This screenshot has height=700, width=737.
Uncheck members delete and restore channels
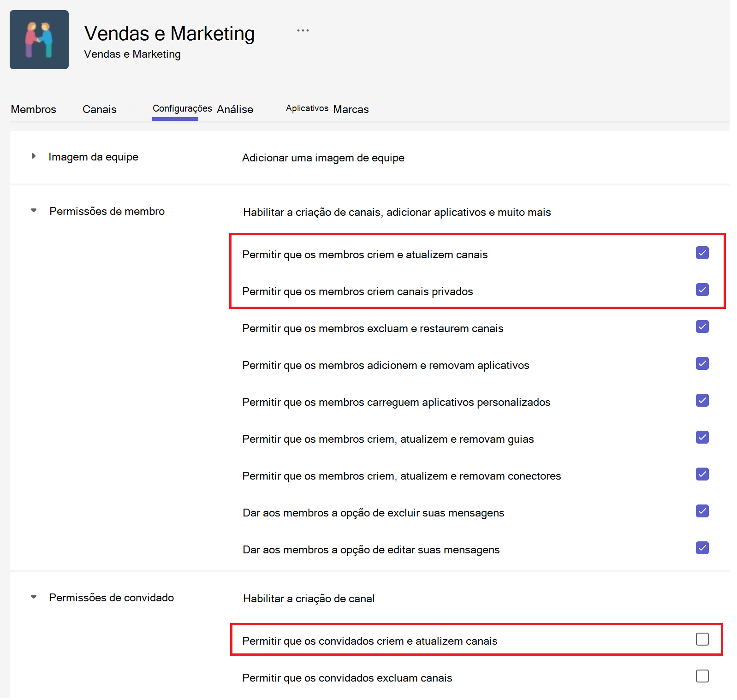[702, 326]
